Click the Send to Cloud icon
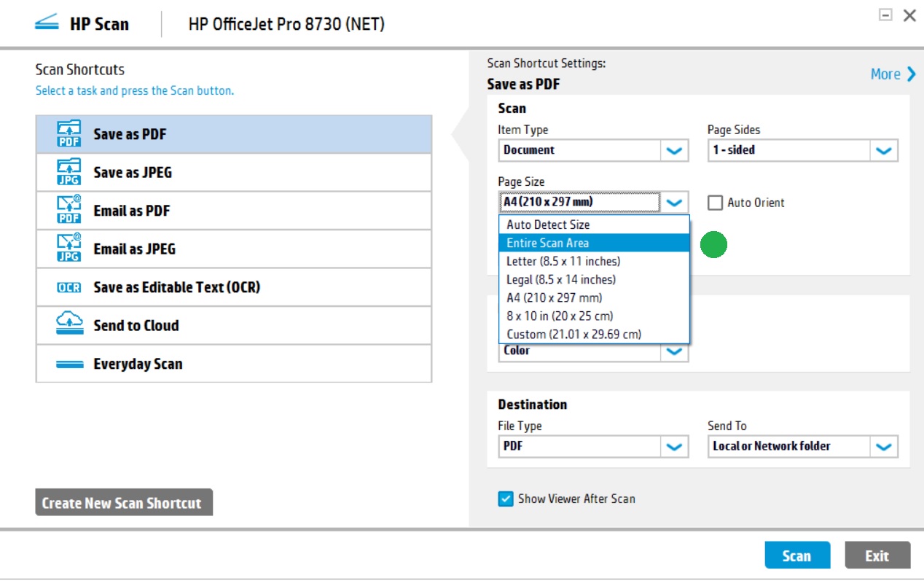The height and width of the screenshot is (581, 924). coord(69,325)
